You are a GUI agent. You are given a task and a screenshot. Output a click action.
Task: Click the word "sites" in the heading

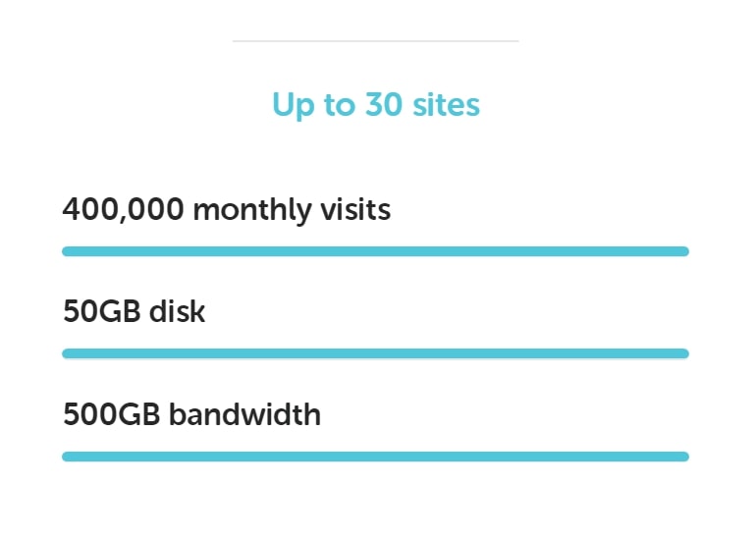click(447, 105)
